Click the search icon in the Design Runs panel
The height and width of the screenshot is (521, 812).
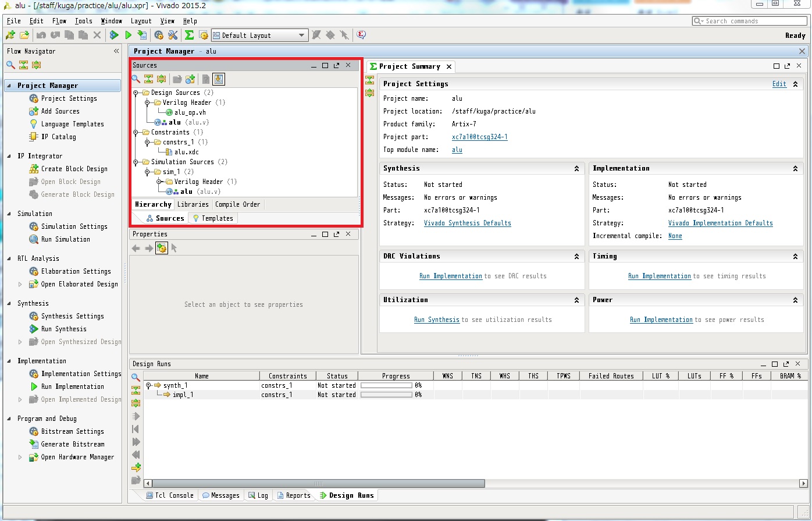click(136, 377)
